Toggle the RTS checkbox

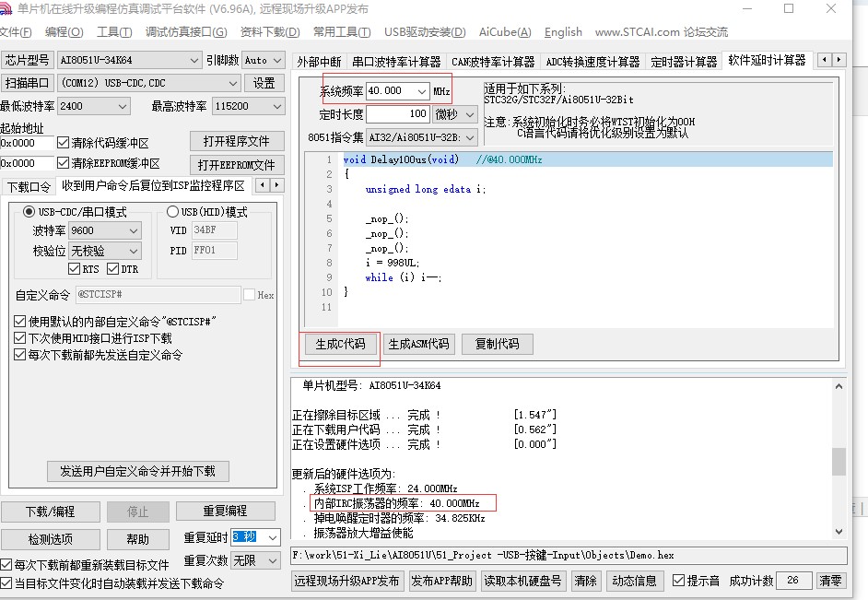click(x=75, y=268)
